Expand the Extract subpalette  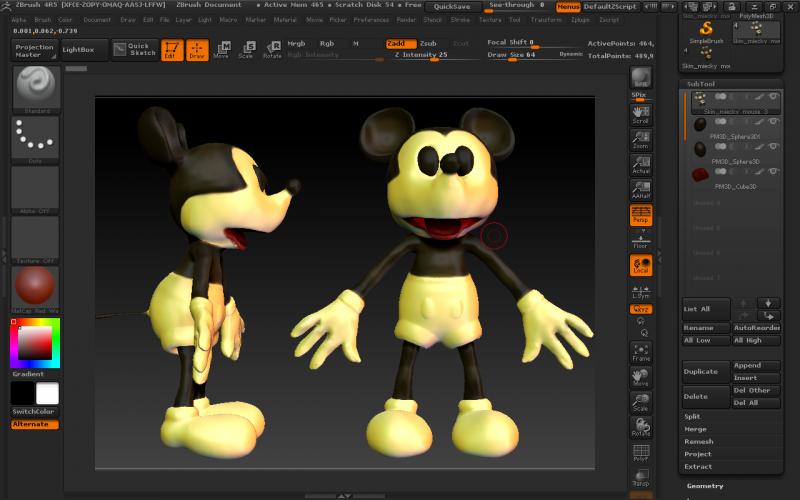tap(698, 466)
